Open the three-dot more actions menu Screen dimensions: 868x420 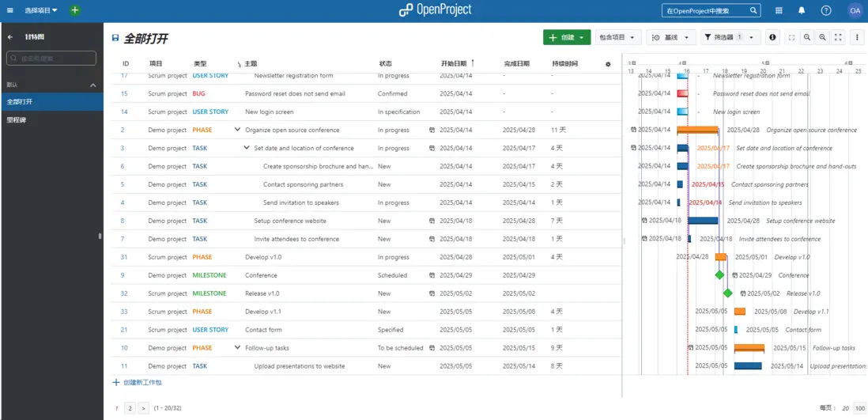(x=858, y=37)
